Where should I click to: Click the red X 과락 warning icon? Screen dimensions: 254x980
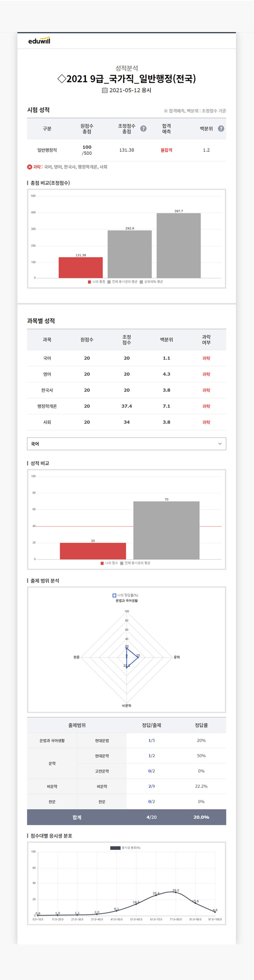[x=30, y=167]
